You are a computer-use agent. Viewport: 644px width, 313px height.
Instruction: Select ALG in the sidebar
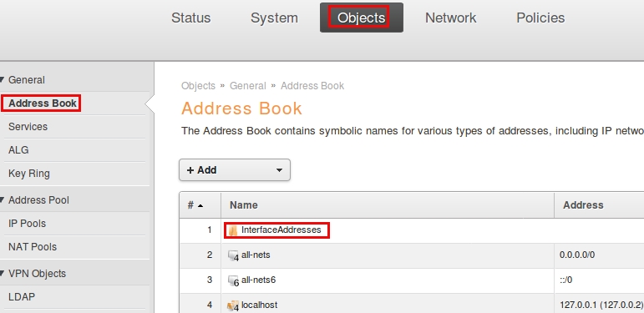[x=18, y=150]
